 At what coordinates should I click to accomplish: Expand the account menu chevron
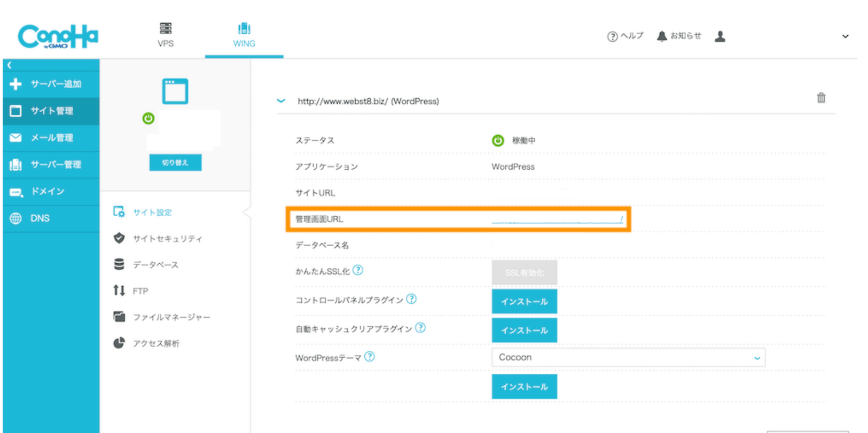[x=845, y=36]
